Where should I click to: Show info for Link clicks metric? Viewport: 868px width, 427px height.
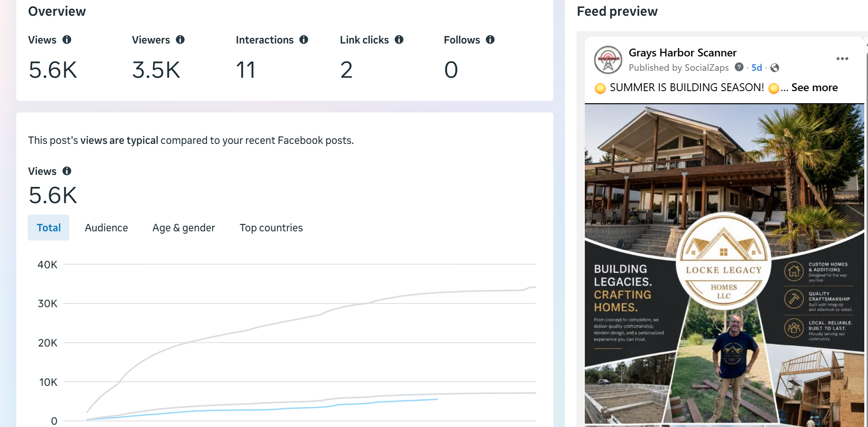399,40
